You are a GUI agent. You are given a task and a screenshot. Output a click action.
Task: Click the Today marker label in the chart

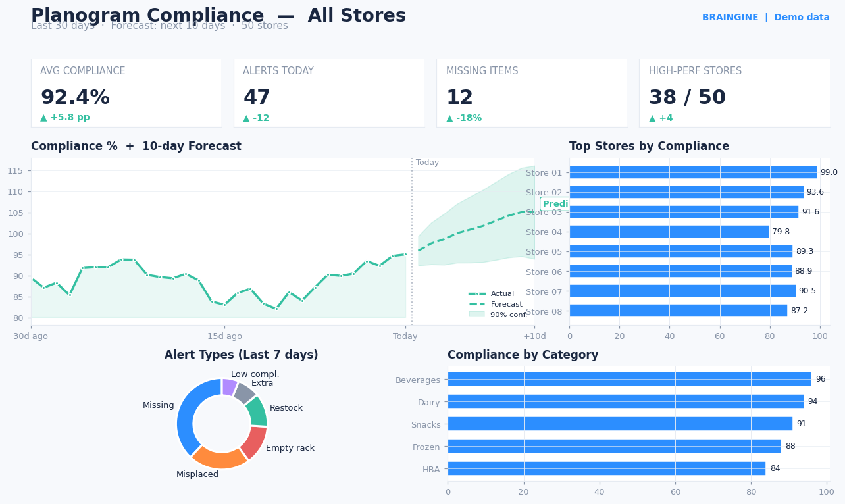pyautogui.click(x=427, y=163)
